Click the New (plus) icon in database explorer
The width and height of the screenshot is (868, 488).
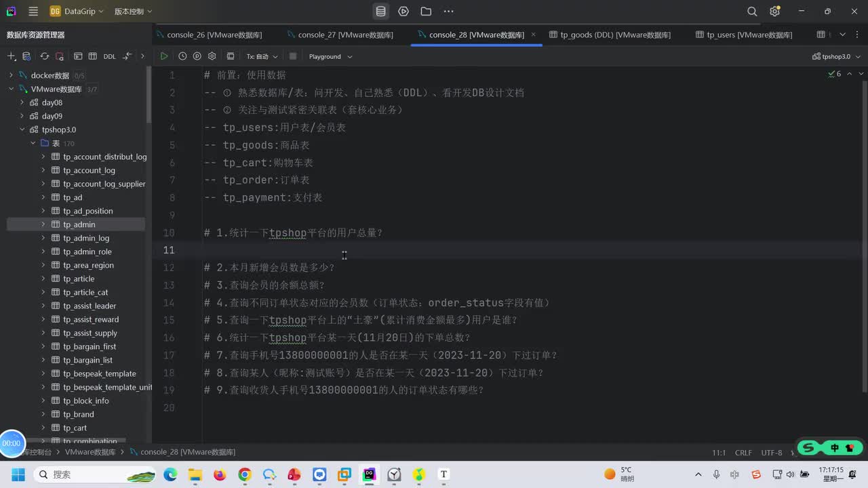tap(12, 56)
